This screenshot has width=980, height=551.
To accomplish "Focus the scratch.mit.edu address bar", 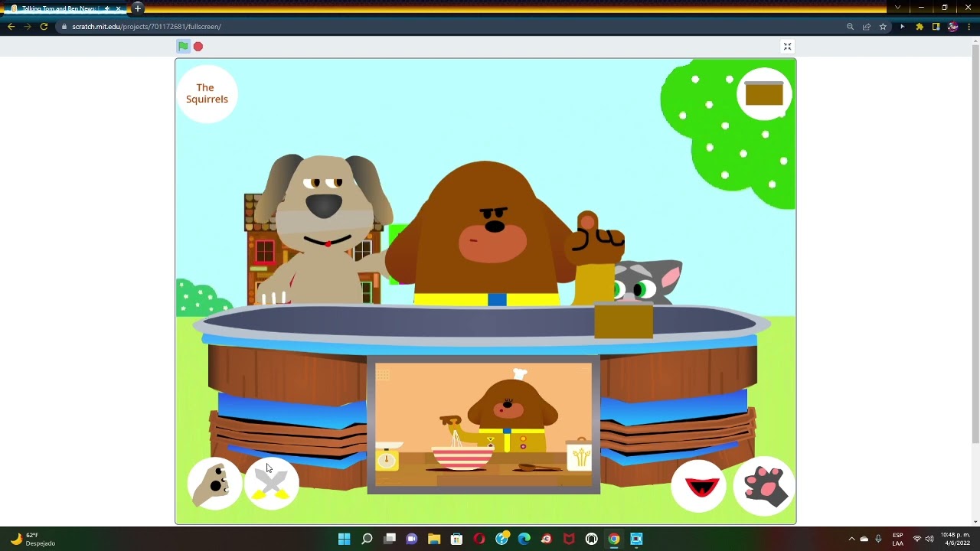I will (x=452, y=27).
